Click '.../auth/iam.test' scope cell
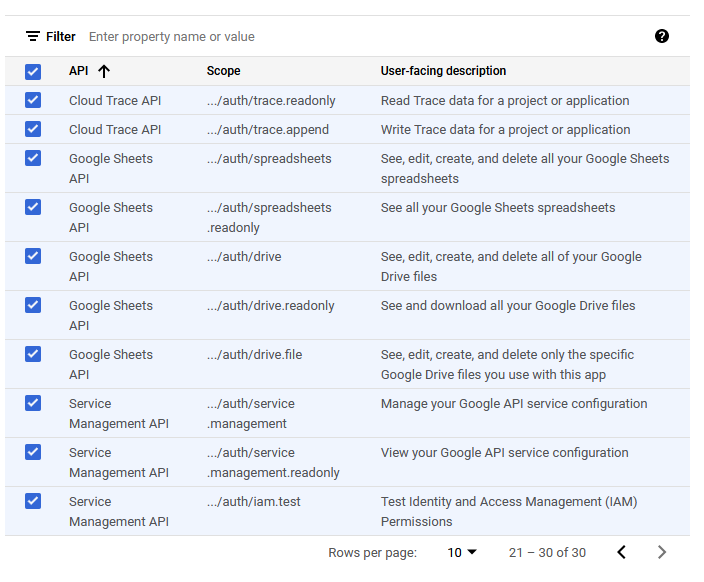Image resolution: width=704 pixels, height=582 pixels. pyautogui.click(x=254, y=501)
